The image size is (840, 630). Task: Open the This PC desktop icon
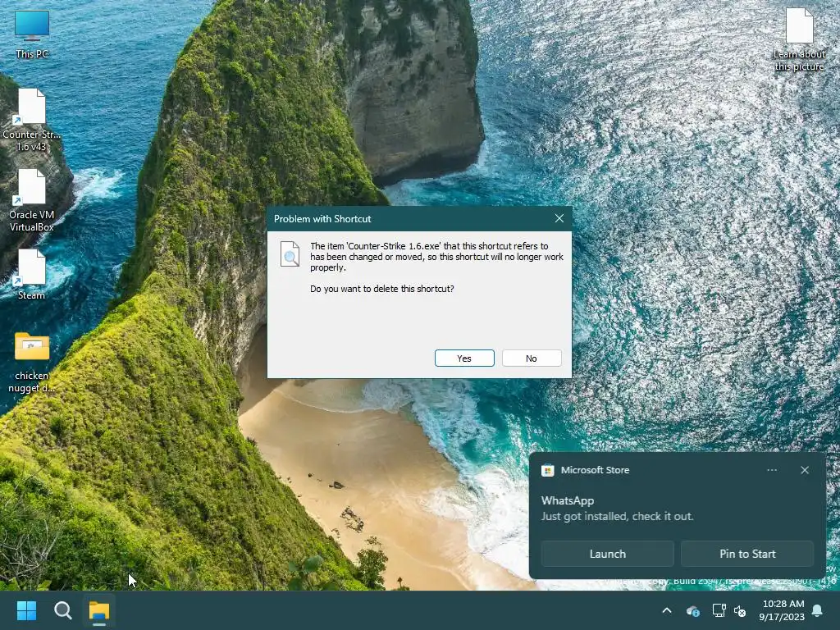(x=32, y=34)
